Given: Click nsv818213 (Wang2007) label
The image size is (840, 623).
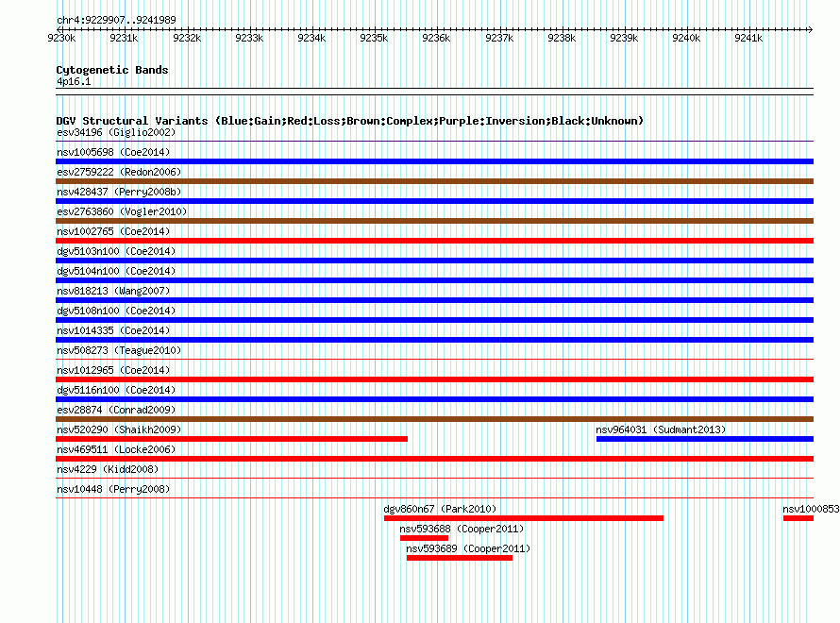Looking at the screenshot, I should pos(113,291).
